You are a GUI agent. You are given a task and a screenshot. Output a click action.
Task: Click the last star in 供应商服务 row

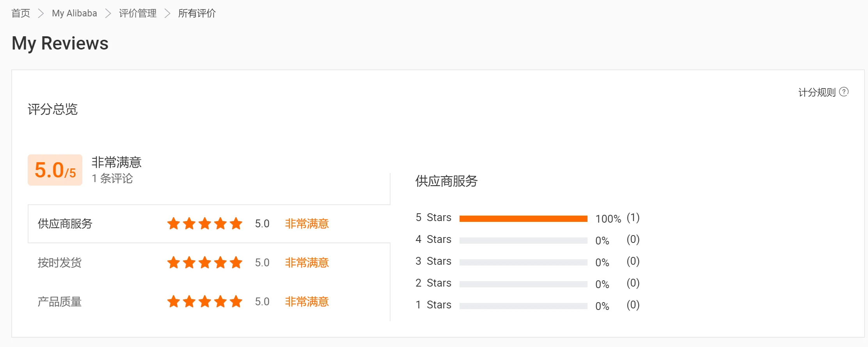click(x=236, y=224)
